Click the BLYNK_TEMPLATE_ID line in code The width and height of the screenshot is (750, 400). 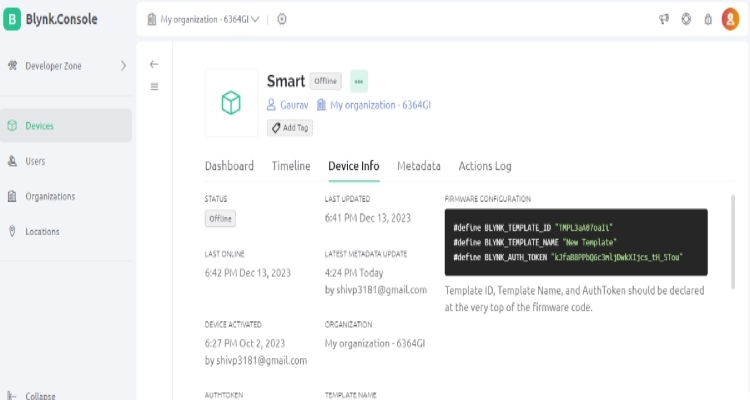click(x=533, y=228)
